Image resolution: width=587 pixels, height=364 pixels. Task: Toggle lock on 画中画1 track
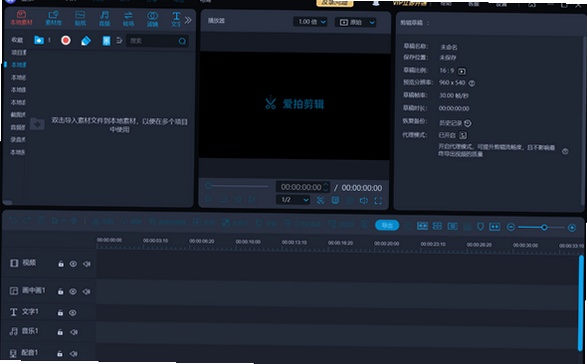tap(60, 291)
